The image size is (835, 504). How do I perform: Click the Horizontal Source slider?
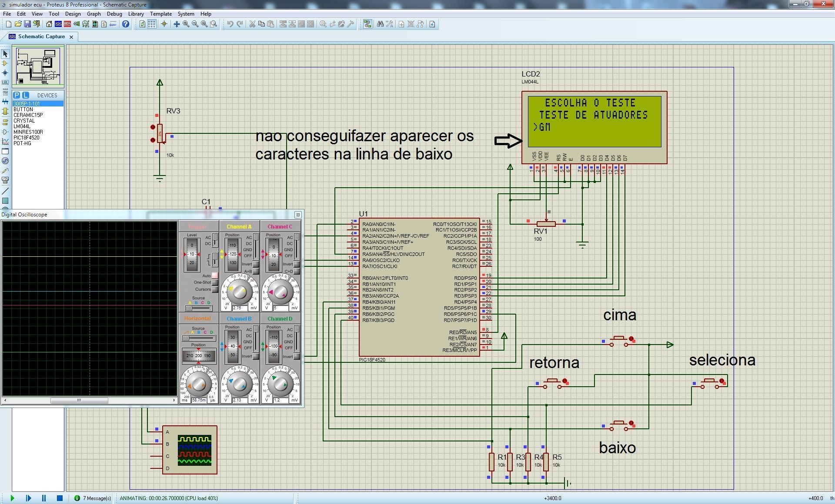(199, 338)
